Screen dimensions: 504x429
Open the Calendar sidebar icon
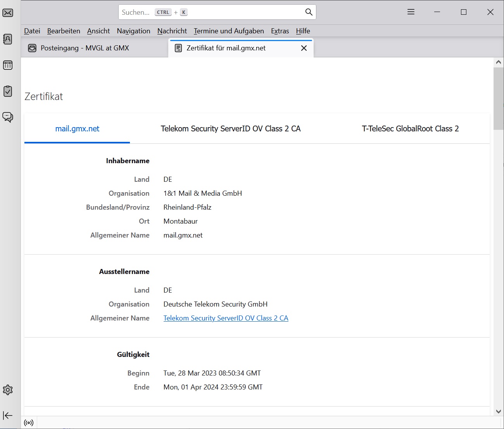click(x=8, y=65)
